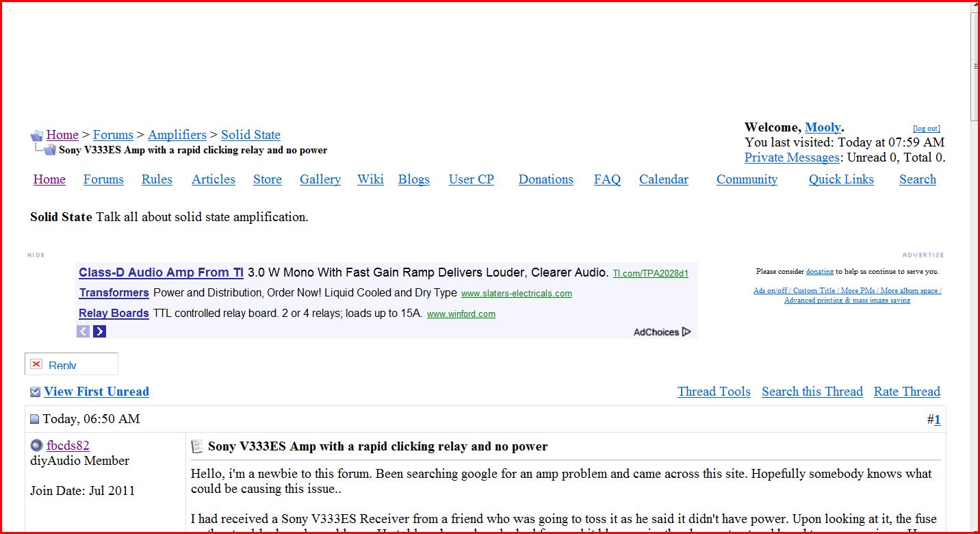Open Mooly's profile link

[823, 127]
